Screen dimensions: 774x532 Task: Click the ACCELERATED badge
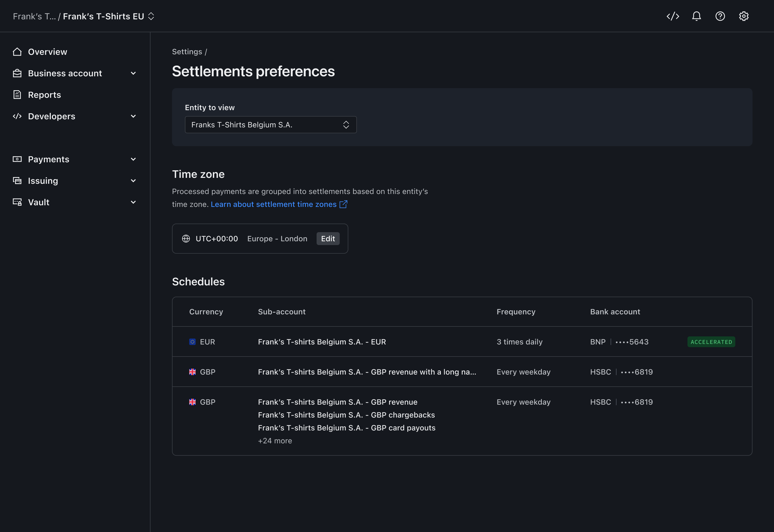click(711, 342)
